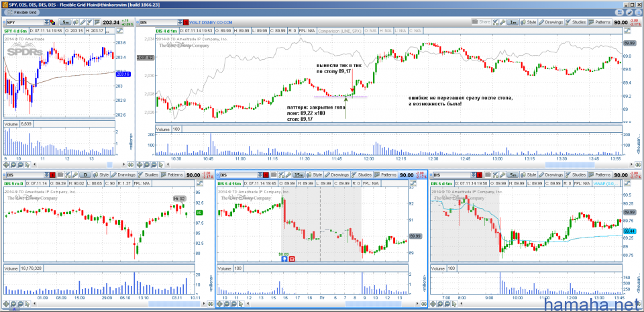Click the Drawings pencil icon on SPY chart
Image resolution: width=644 pixels, height=312 pixels.
click(x=83, y=22)
